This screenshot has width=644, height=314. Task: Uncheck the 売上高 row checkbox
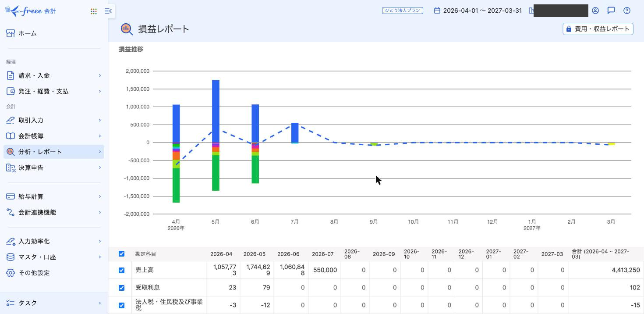(121, 270)
